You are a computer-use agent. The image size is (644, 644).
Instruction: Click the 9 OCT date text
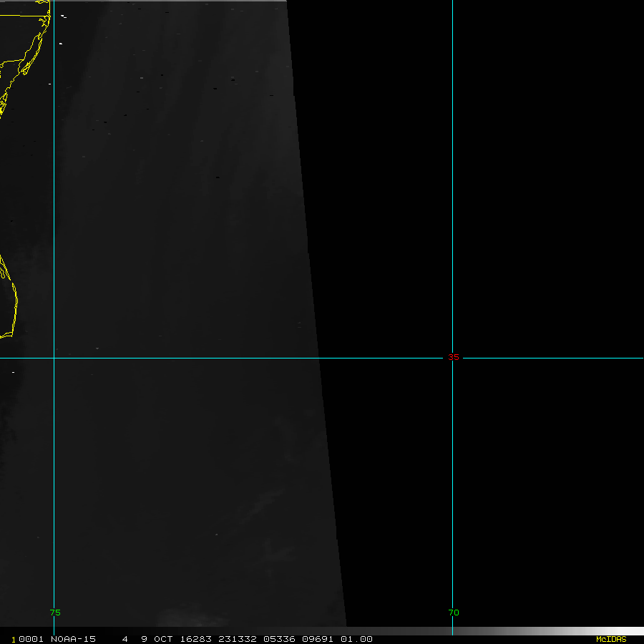(x=159, y=639)
